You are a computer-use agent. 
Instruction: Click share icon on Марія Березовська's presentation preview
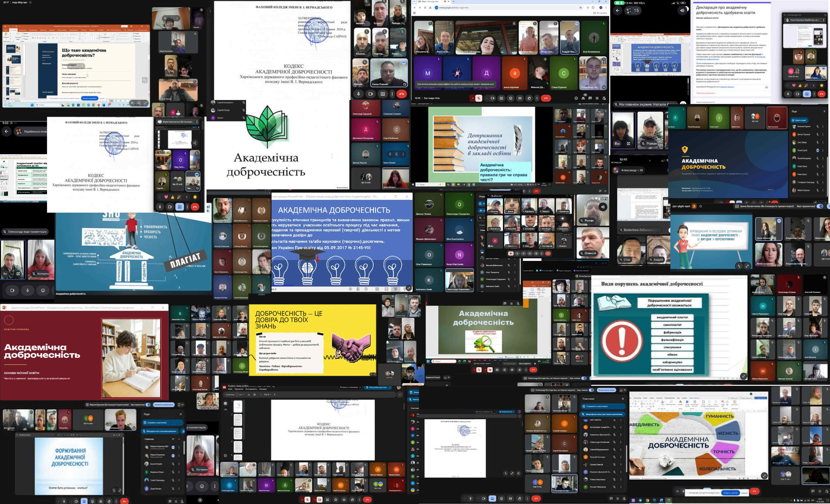[195, 143]
